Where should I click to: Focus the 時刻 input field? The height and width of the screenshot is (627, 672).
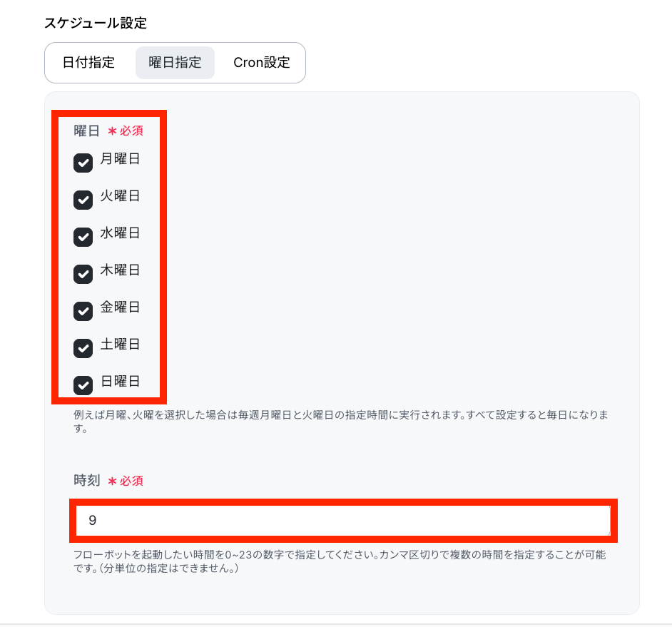click(343, 520)
